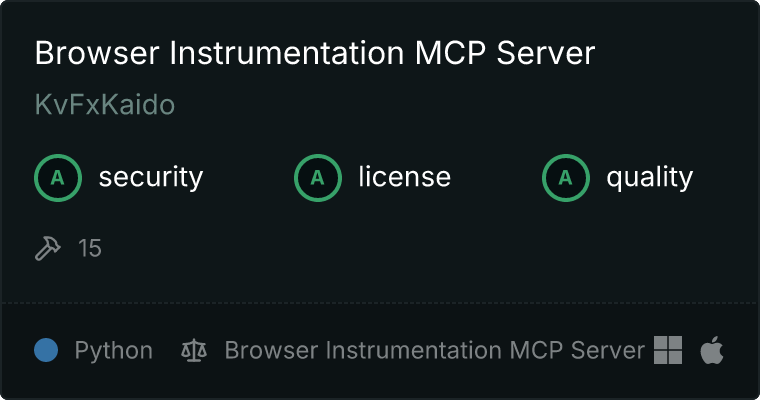760x400 pixels.
Task: Click the dashed divider above the footer
Action: tap(380, 303)
